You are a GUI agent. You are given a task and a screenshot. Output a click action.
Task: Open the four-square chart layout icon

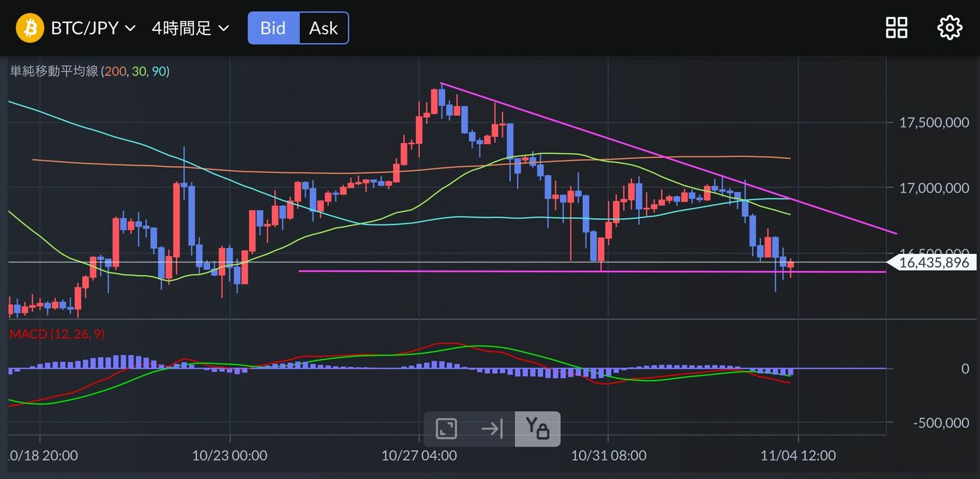tap(897, 28)
